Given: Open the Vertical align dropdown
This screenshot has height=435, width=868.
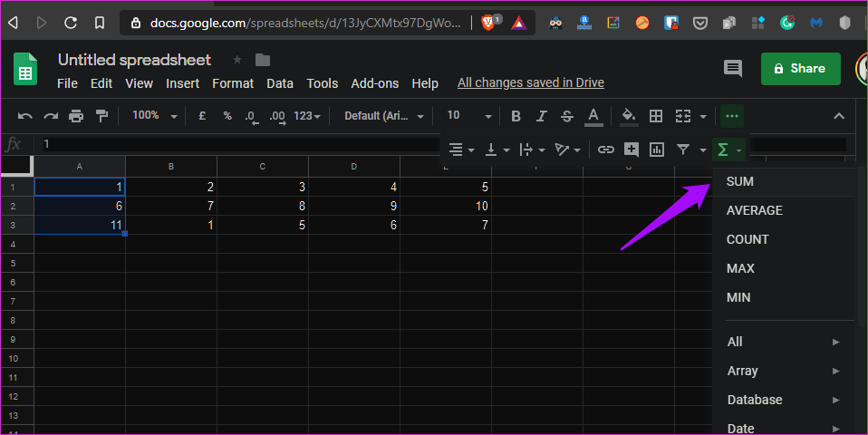Looking at the screenshot, I should pos(497,150).
